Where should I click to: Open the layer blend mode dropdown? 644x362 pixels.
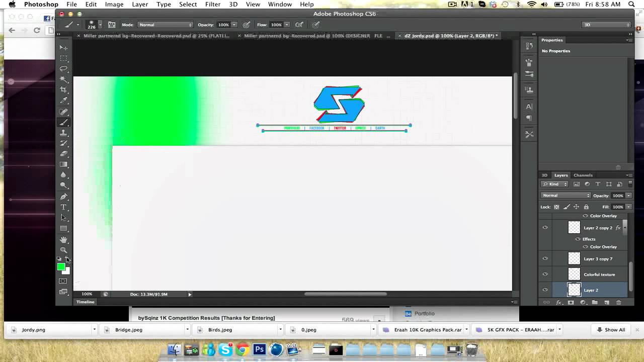(x=566, y=196)
